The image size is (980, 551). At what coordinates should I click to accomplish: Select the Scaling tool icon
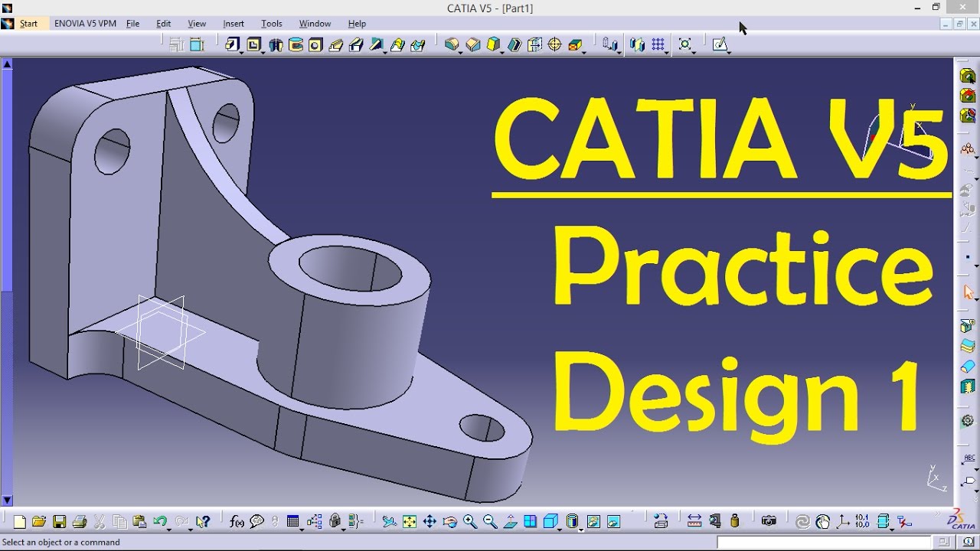coord(684,44)
